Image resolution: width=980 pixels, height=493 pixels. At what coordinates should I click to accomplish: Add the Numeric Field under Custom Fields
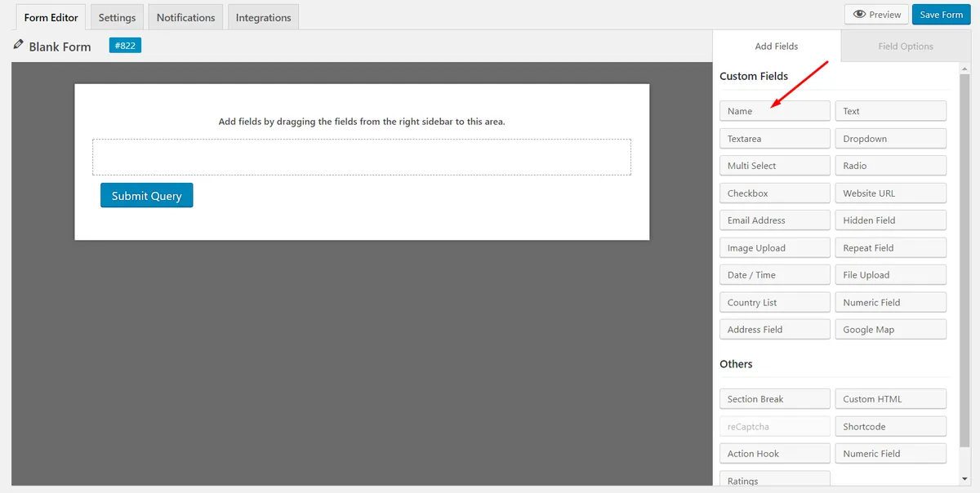click(890, 303)
